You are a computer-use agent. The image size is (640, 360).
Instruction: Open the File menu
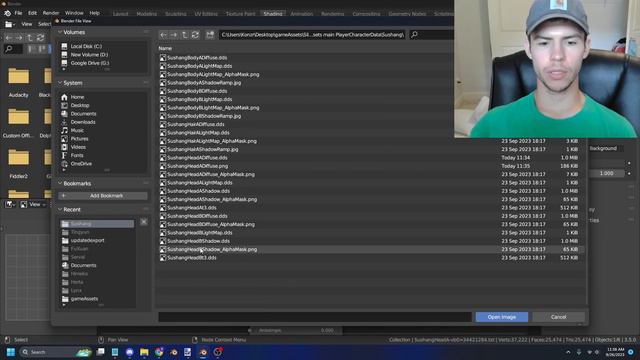(x=18, y=13)
